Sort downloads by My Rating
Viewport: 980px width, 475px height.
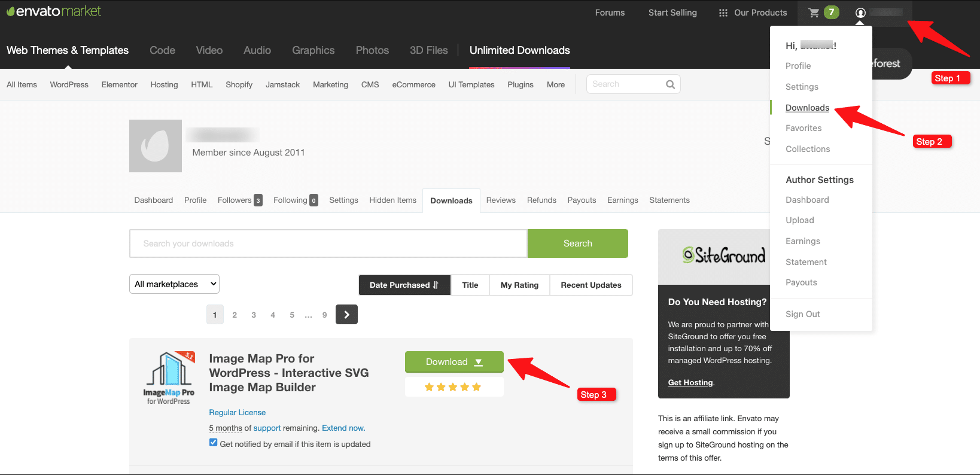click(519, 285)
